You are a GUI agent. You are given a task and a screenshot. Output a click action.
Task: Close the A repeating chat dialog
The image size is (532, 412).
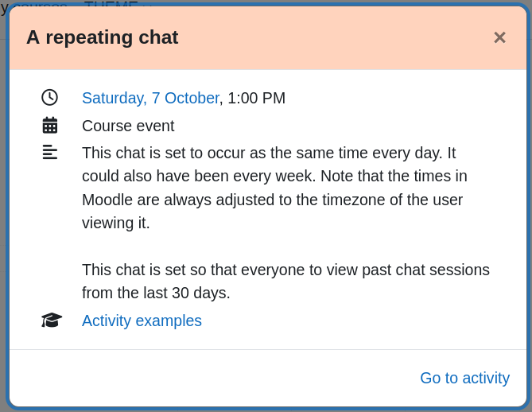[499, 37]
